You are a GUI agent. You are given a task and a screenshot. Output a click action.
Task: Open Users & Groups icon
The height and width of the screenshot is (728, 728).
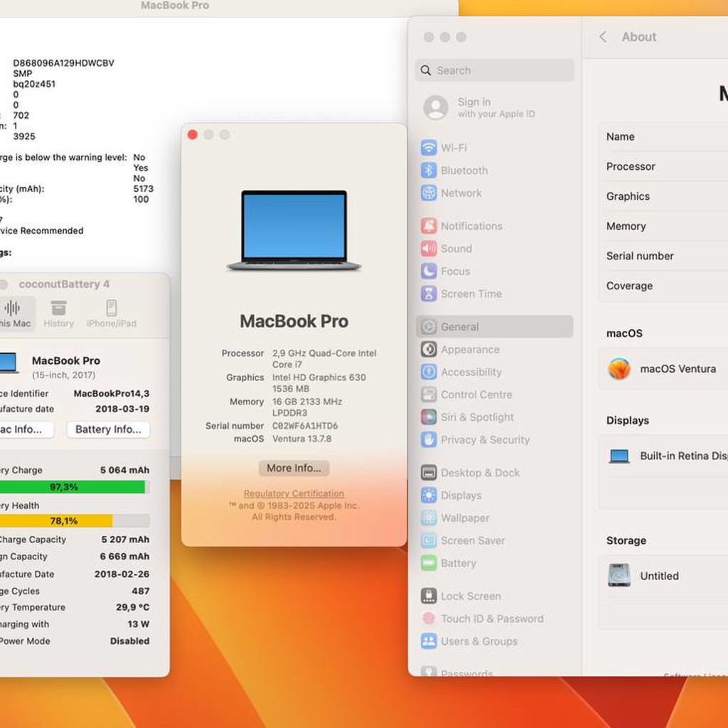pyautogui.click(x=429, y=641)
